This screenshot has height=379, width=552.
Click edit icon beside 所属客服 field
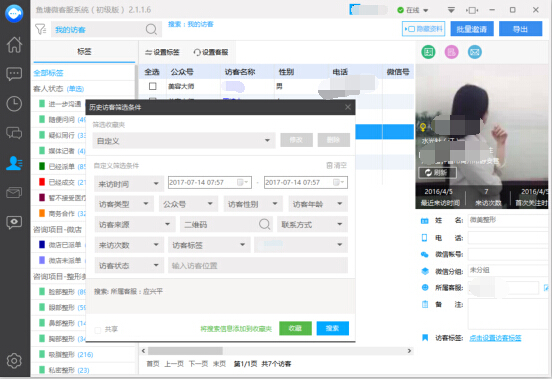546,288
